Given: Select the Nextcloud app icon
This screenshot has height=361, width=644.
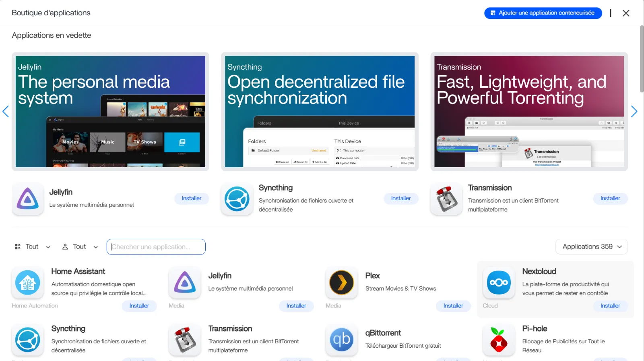Looking at the screenshot, I should tap(499, 282).
